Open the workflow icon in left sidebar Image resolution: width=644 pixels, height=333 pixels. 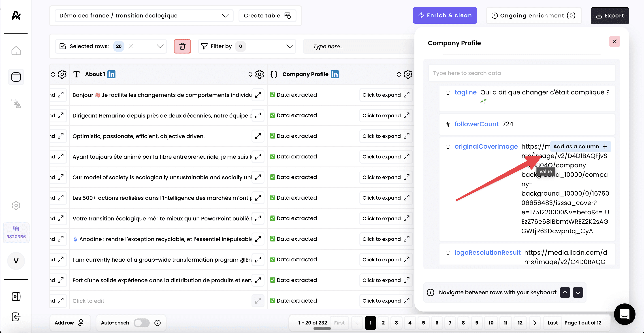pos(16,103)
